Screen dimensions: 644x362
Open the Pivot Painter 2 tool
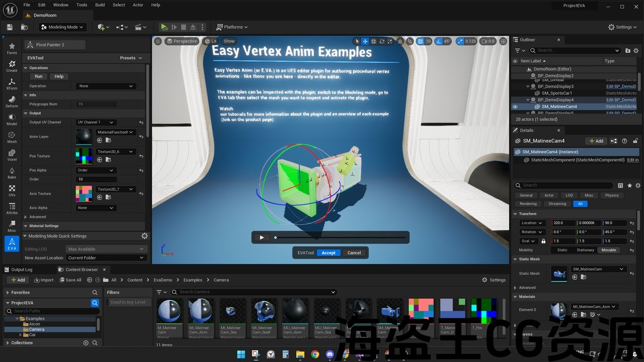55,45
